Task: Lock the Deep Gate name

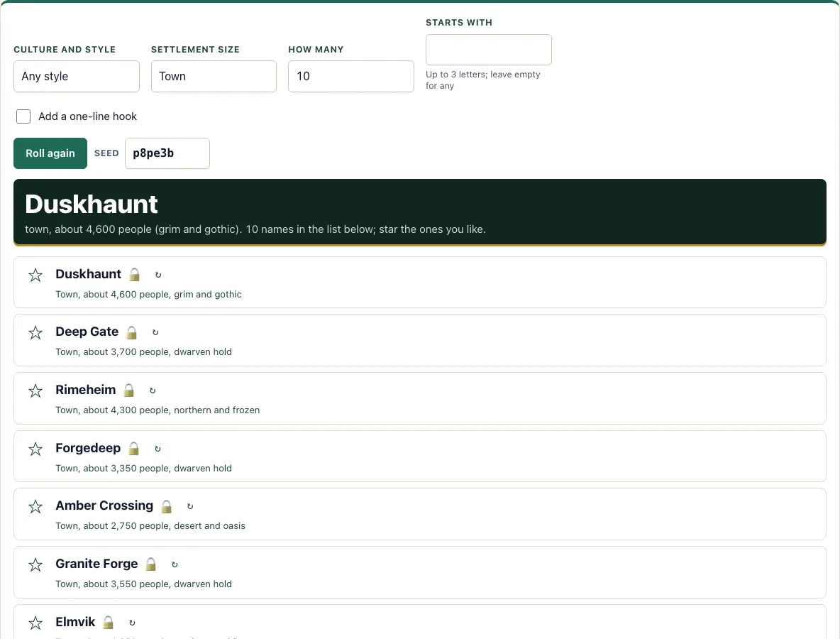Action: pos(131,332)
